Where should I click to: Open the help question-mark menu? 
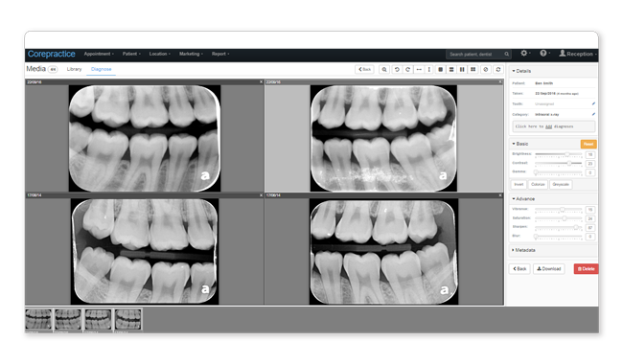click(543, 54)
